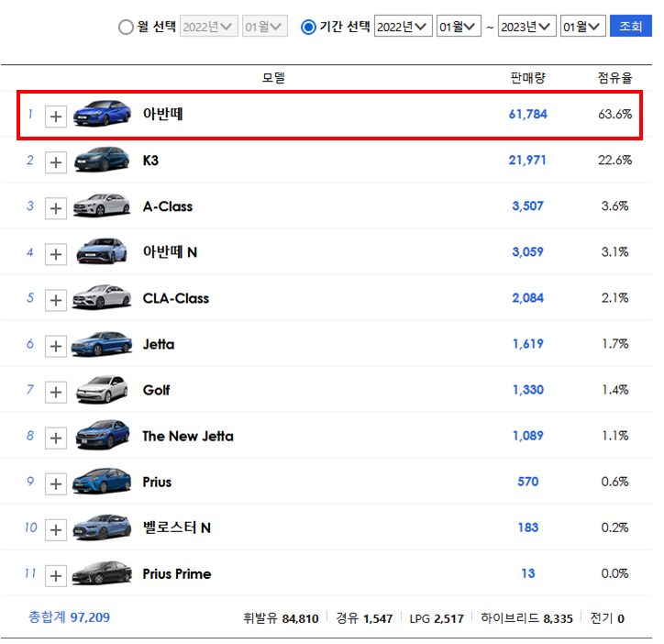Expand the Jetta row plus button
The height and width of the screenshot is (644, 664).
coord(56,346)
